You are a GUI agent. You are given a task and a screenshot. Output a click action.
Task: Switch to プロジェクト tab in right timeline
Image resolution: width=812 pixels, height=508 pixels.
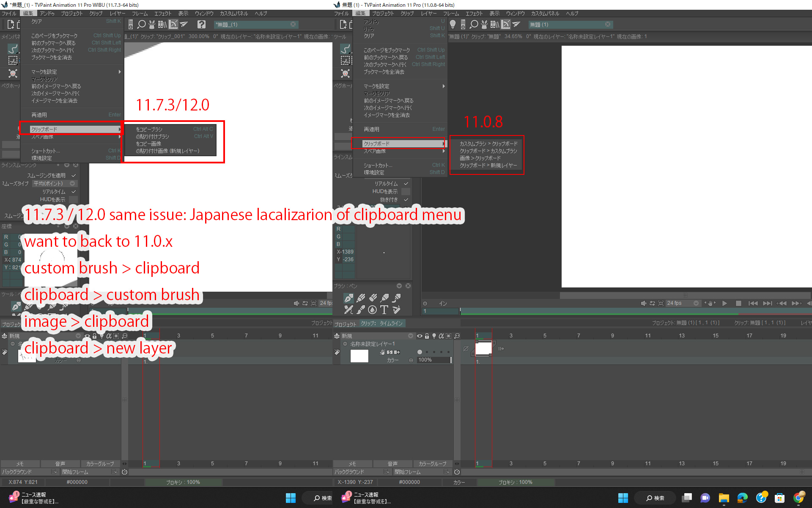tap(346, 324)
